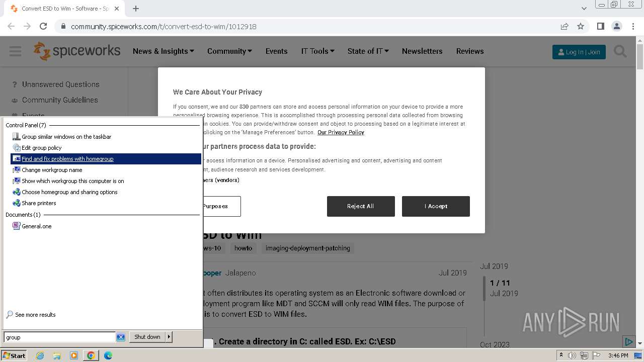Open Unanswered Questions sidebar link
The height and width of the screenshot is (362, 644).
point(60,84)
